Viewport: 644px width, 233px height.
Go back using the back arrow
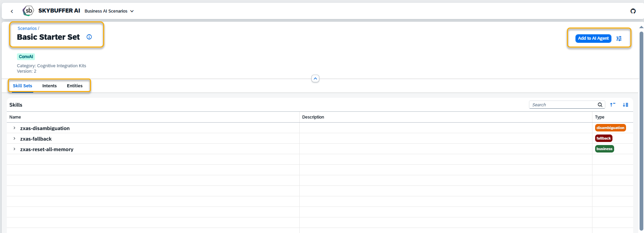12,11
